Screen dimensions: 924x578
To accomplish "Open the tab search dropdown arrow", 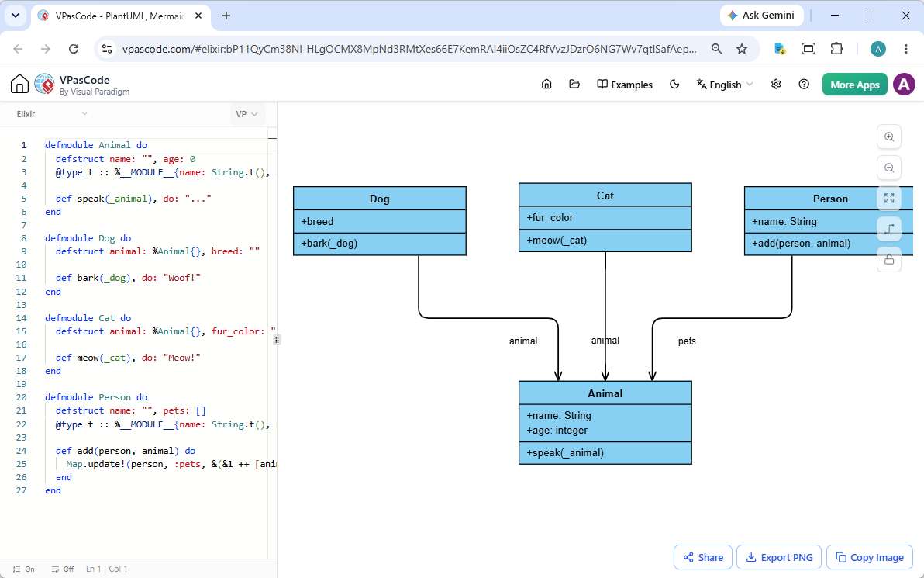I will click(16, 16).
